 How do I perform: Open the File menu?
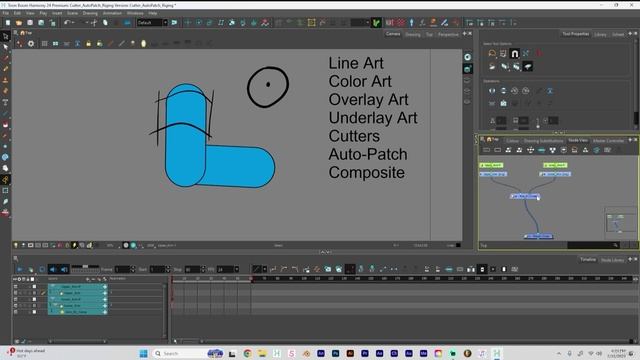tap(5, 13)
